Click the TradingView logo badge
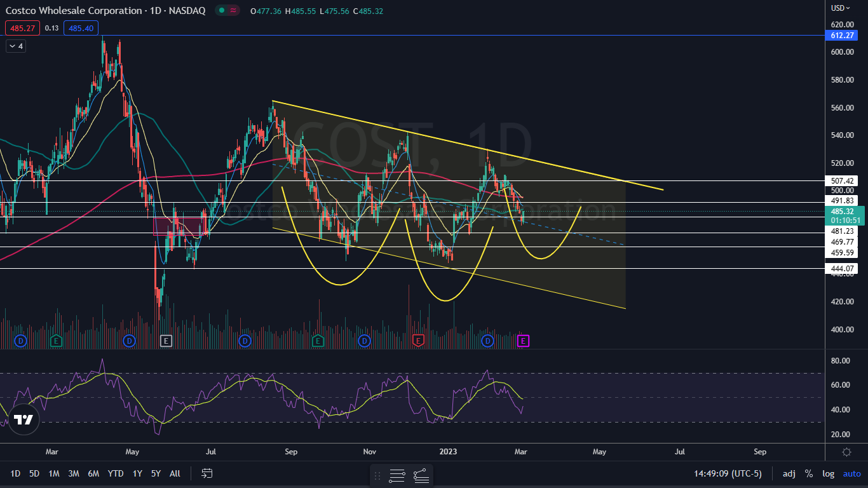 click(x=24, y=419)
